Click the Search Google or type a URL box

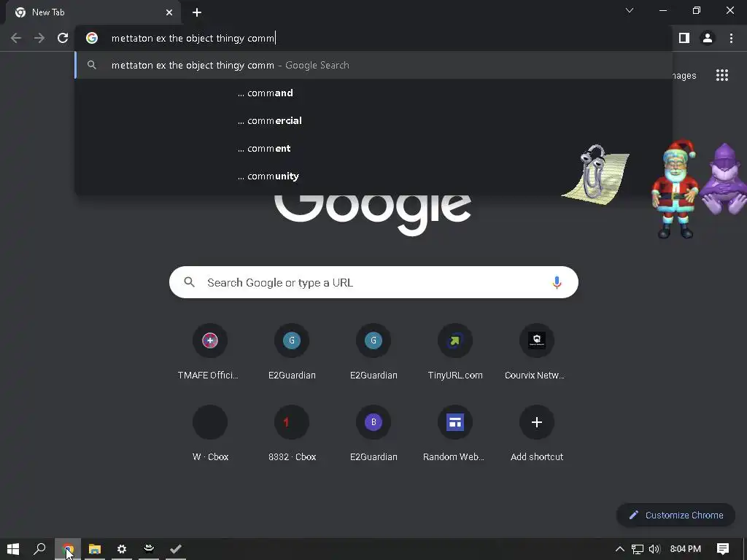point(373,282)
